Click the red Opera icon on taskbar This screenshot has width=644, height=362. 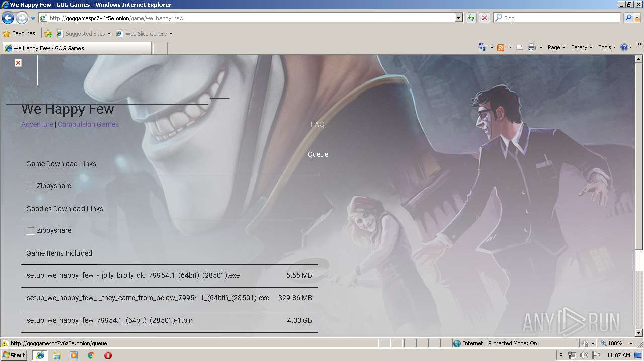point(108,355)
